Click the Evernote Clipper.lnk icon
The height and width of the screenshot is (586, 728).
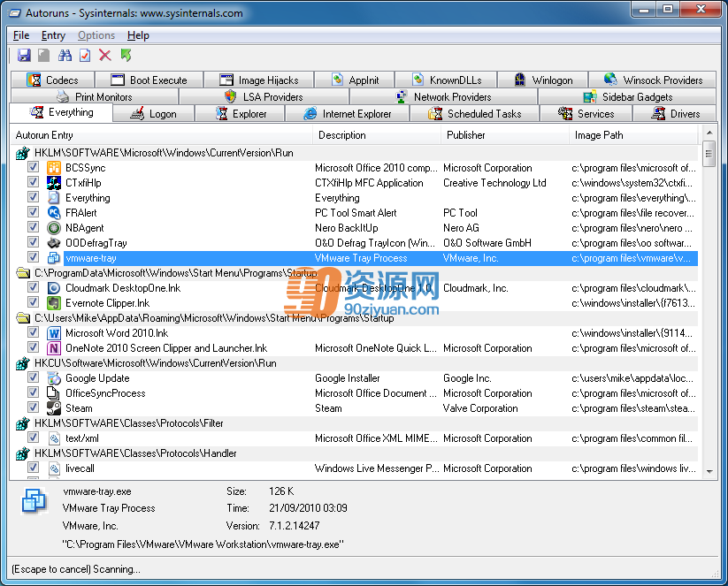54,303
